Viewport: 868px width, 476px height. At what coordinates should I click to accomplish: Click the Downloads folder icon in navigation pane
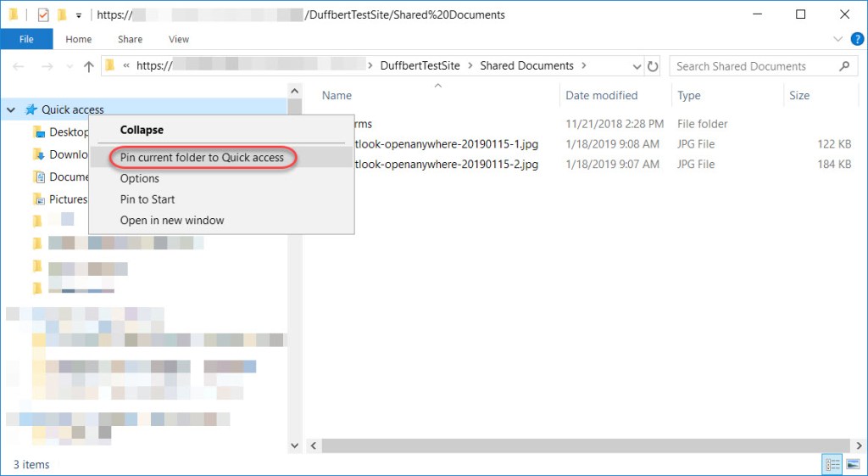click(39, 154)
